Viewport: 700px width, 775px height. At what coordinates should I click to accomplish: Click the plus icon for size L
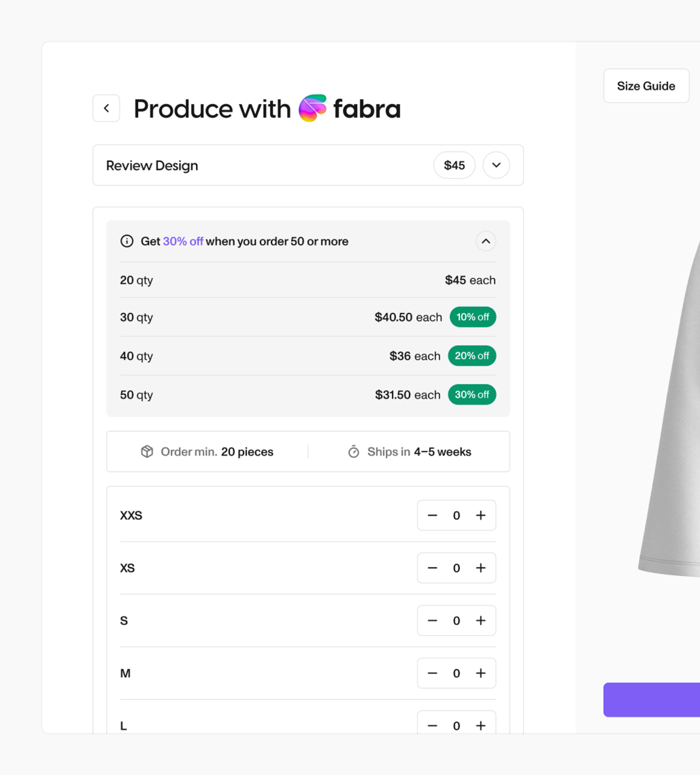click(x=480, y=726)
